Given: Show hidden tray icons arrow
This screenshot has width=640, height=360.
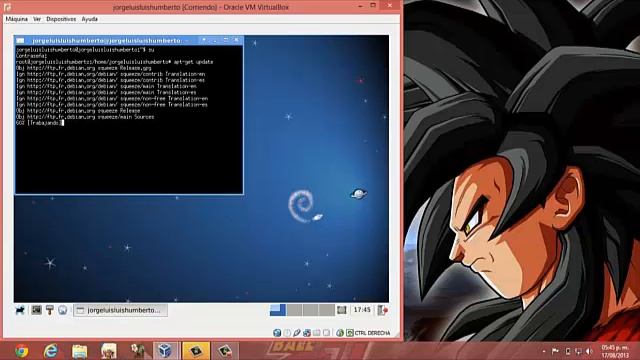Looking at the screenshot, I should [x=543, y=351].
